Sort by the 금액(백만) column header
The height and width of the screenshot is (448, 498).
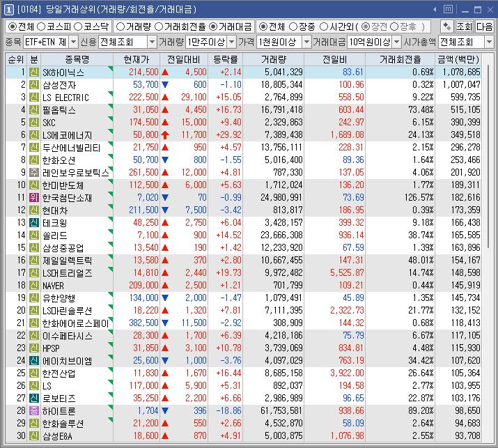458,59
